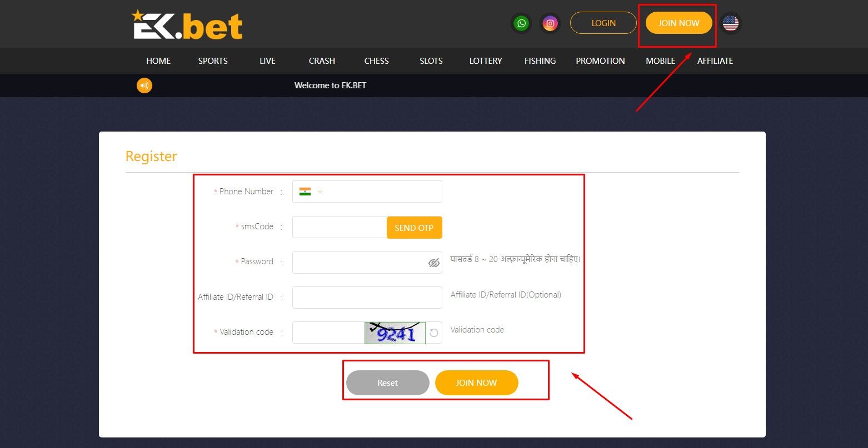Open the MOBILE menu
Viewport: 868px width, 448px height.
pos(660,61)
